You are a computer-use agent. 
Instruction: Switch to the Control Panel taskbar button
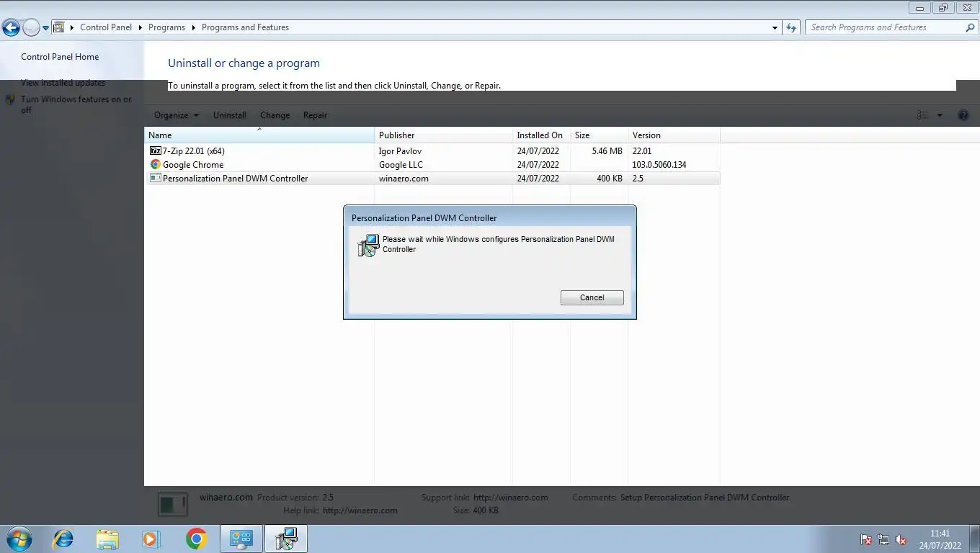coord(241,539)
